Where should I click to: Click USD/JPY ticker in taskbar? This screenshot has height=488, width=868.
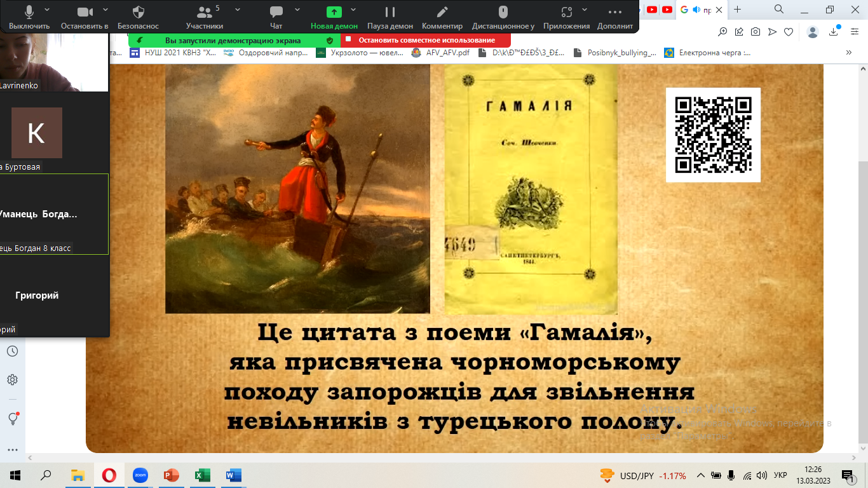point(643,475)
